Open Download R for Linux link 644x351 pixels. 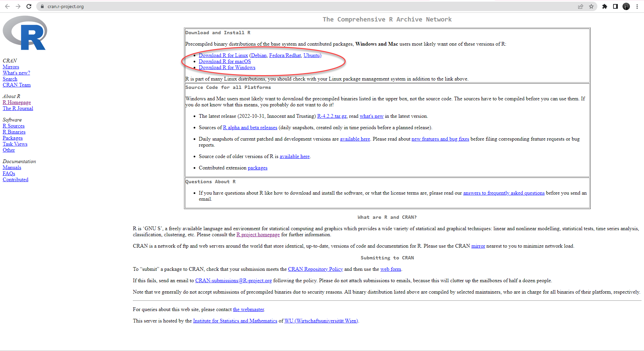tap(223, 55)
